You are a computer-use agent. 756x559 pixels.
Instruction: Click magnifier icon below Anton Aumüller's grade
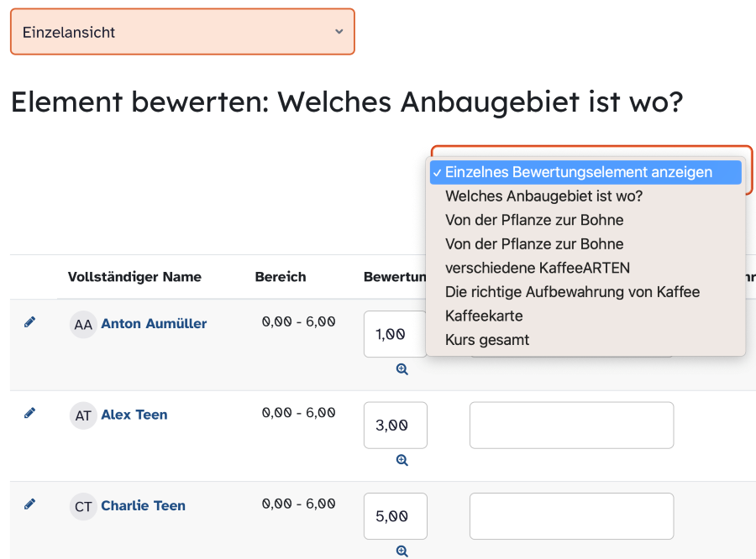click(x=402, y=369)
